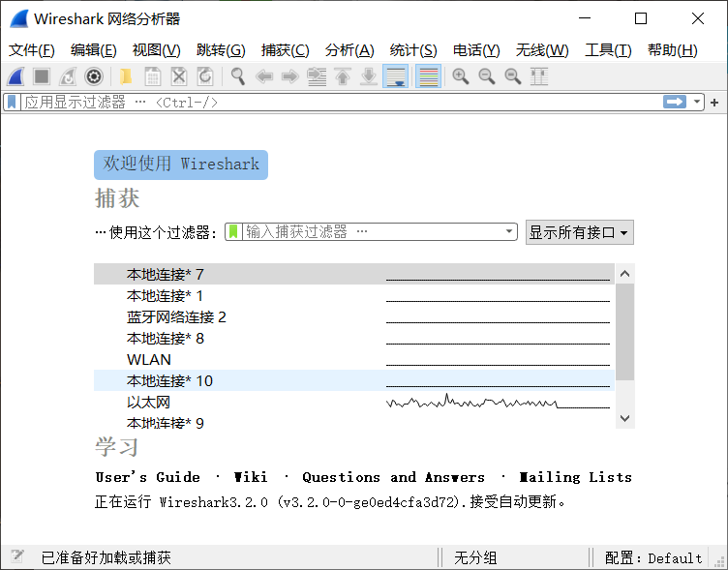This screenshot has height=570, width=728.
Task: Click the close capture file icon
Action: pyautogui.click(x=179, y=76)
